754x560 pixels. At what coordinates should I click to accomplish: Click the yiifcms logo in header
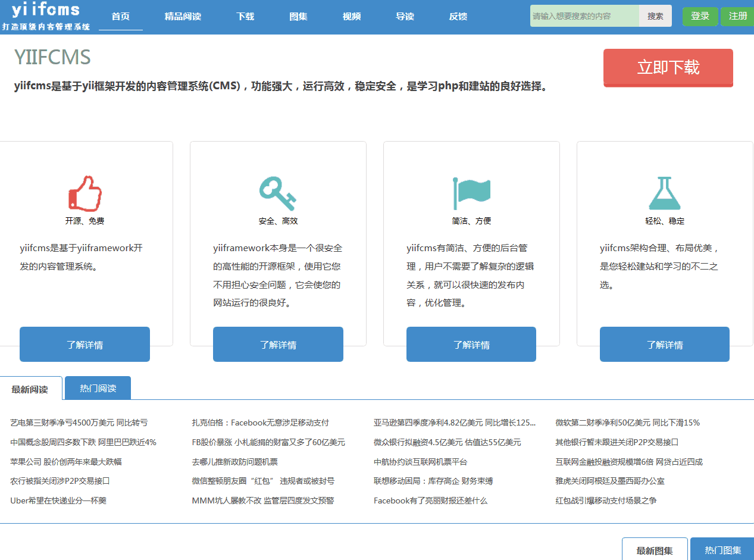[x=46, y=17]
